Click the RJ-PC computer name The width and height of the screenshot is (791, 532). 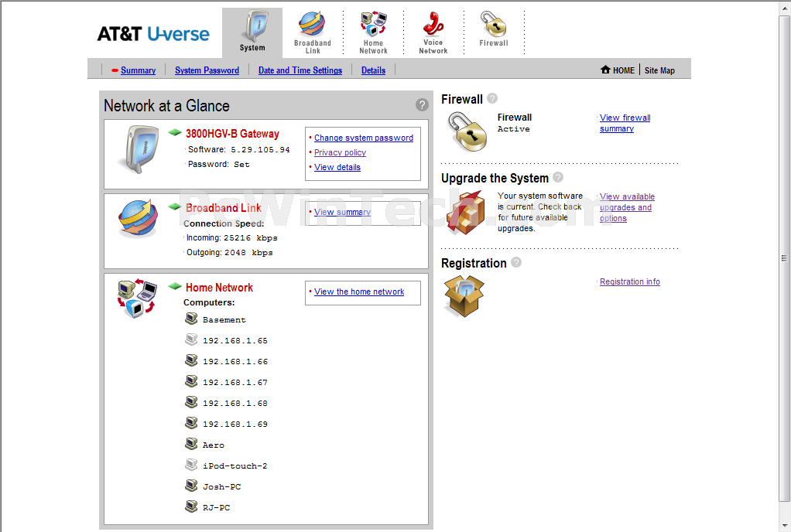point(217,508)
